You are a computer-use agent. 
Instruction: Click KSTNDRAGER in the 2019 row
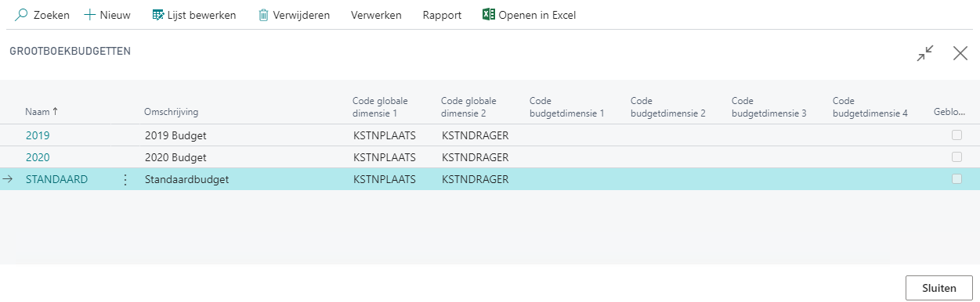click(x=476, y=135)
